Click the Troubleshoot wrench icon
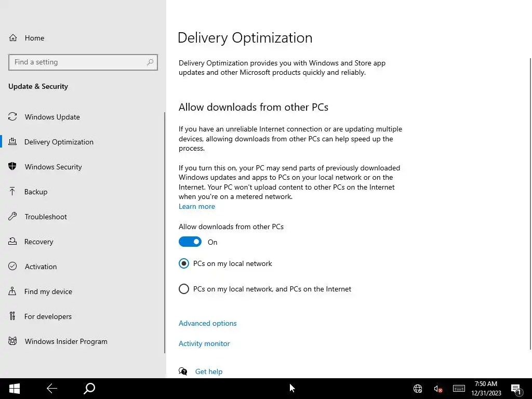The height and width of the screenshot is (399, 532). point(12,216)
